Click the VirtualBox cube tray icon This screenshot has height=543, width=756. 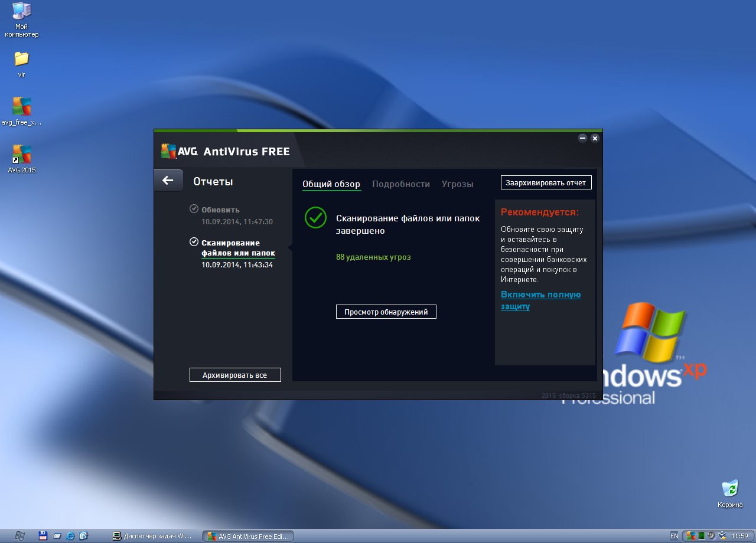tap(722, 536)
